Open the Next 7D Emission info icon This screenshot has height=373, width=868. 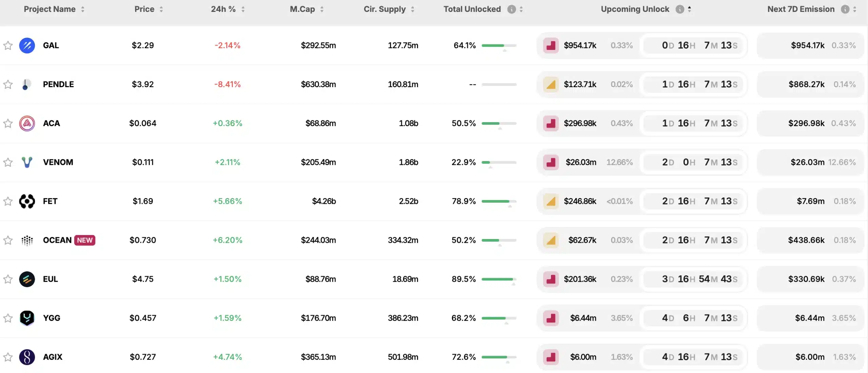845,9
